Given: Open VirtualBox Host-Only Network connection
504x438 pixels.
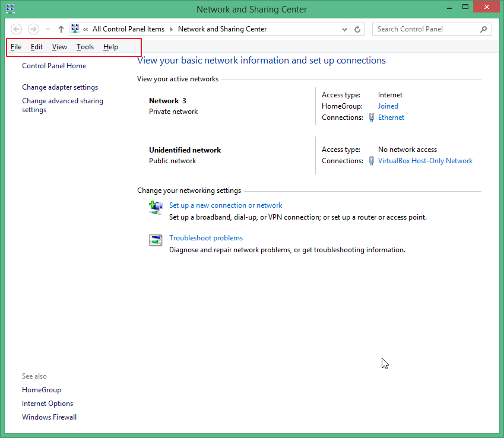Looking at the screenshot, I should (425, 161).
